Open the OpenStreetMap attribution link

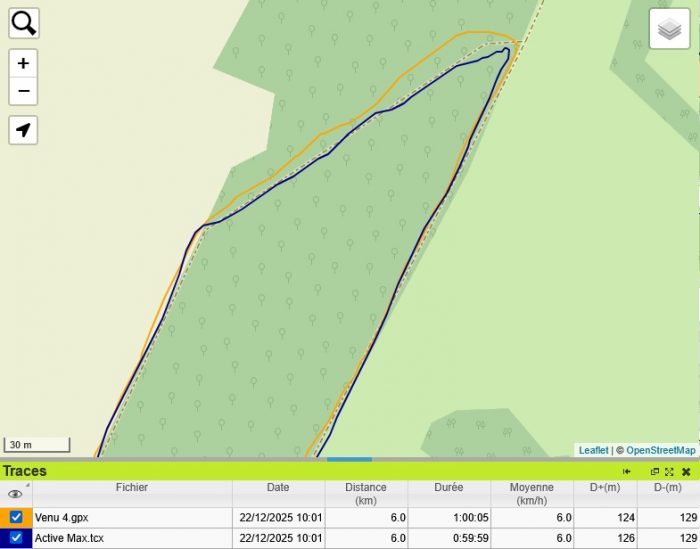[660, 451]
